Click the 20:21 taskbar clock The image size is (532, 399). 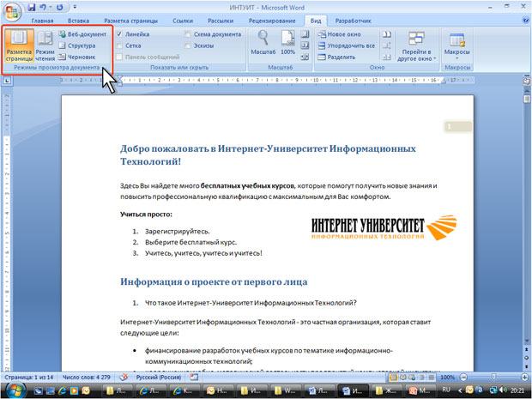coord(517,390)
